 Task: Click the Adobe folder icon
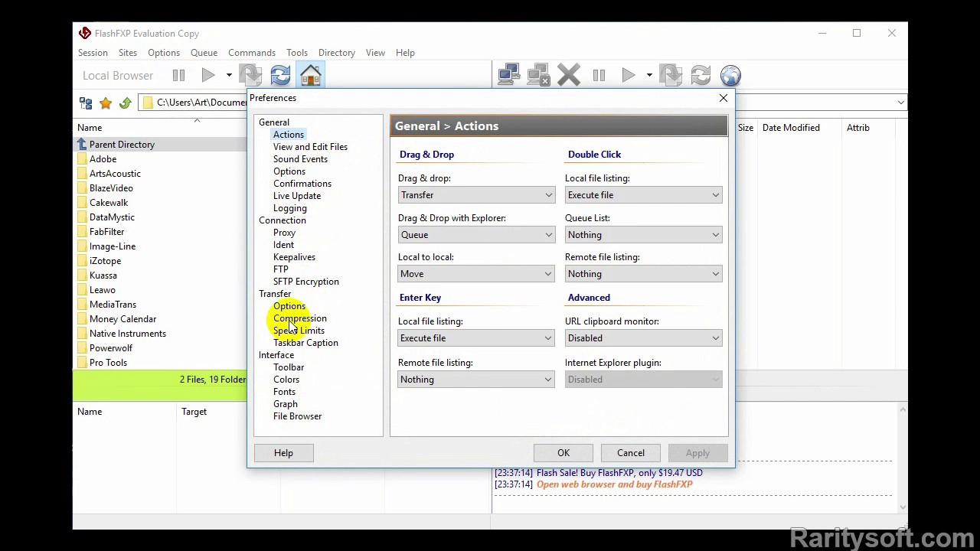(x=82, y=159)
